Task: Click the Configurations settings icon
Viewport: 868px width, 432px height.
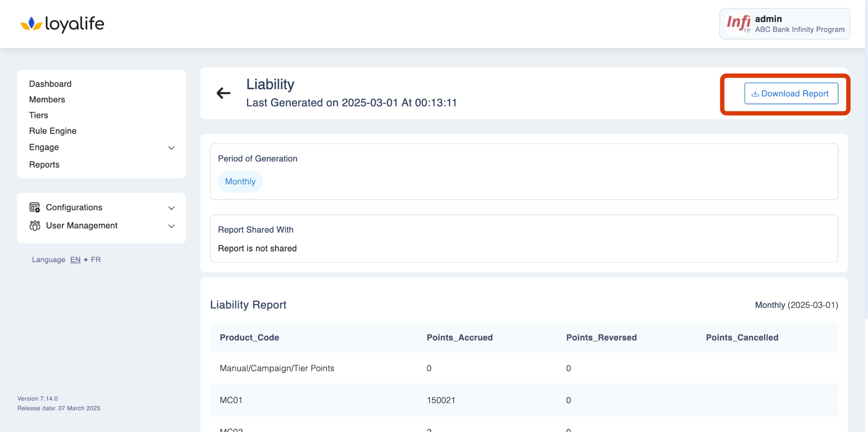Action: point(35,207)
